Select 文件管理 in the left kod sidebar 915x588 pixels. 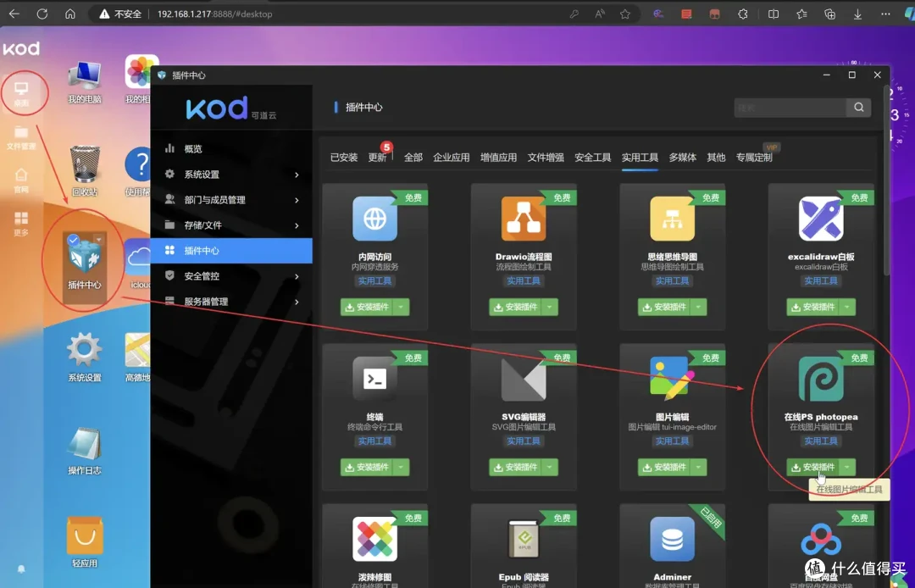pyautogui.click(x=21, y=137)
